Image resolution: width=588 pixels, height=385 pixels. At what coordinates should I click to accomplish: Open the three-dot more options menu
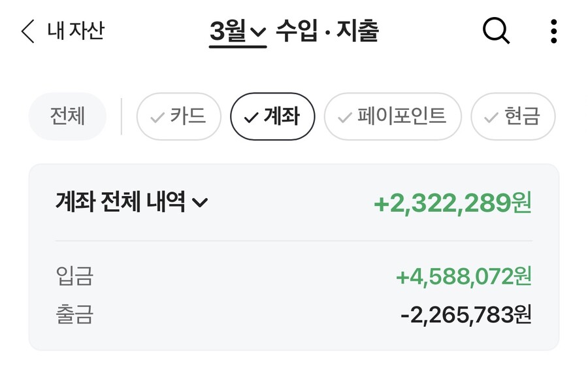click(x=553, y=31)
